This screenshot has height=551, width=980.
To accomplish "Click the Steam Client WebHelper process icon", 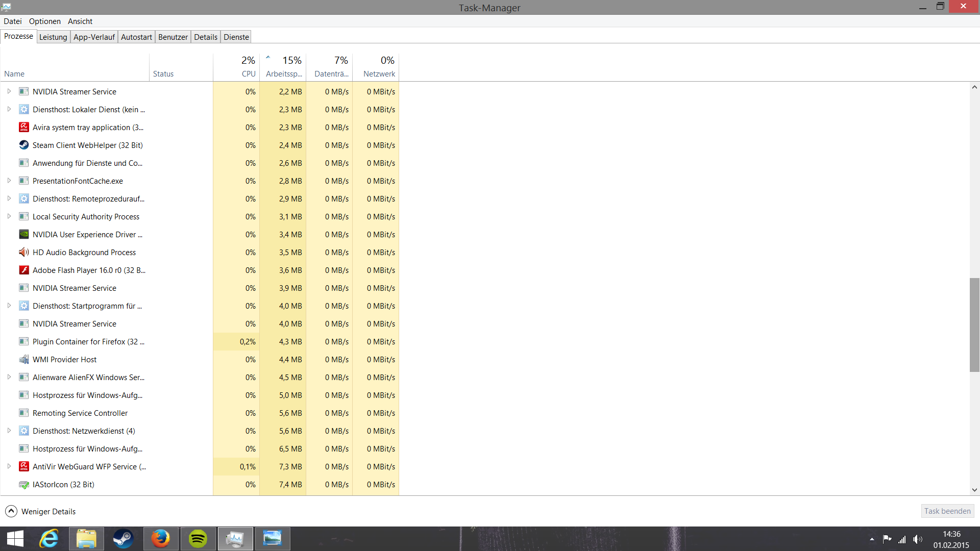I will (x=23, y=145).
